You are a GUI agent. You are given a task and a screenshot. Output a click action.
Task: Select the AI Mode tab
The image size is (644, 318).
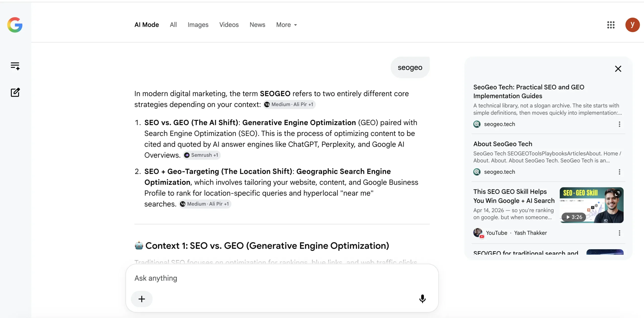[147, 25]
